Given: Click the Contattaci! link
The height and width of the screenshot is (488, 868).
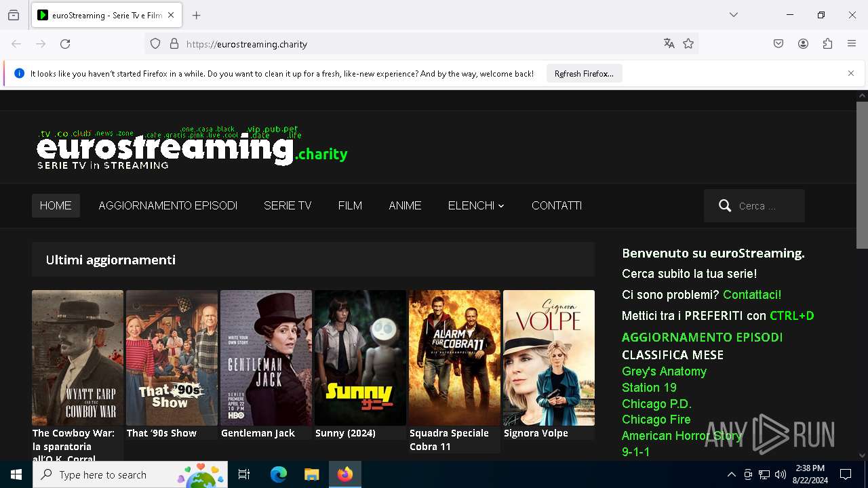Looking at the screenshot, I should (752, 295).
